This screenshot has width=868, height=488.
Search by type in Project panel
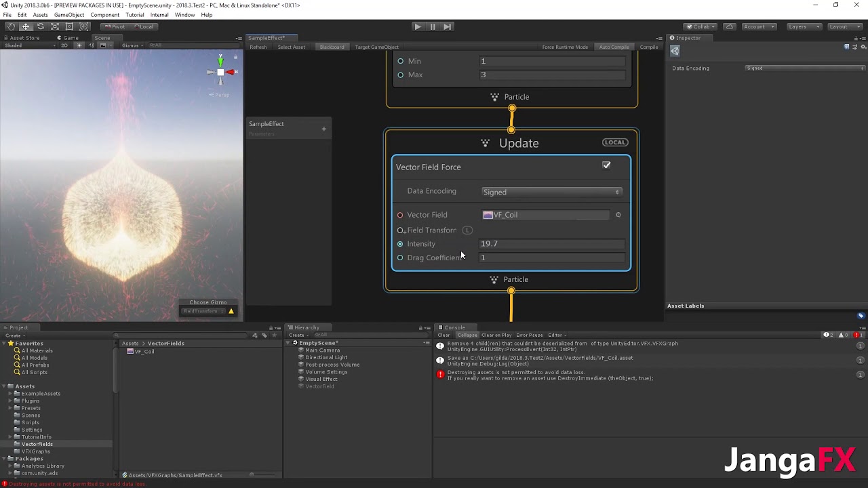pos(256,335)
